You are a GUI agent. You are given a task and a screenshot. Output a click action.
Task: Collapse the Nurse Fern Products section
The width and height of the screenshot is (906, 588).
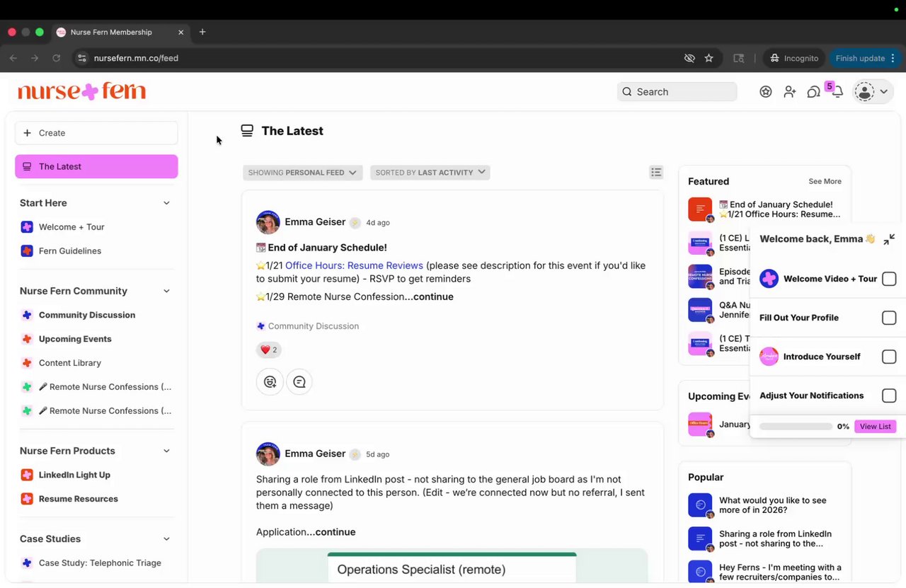(166, 451)
